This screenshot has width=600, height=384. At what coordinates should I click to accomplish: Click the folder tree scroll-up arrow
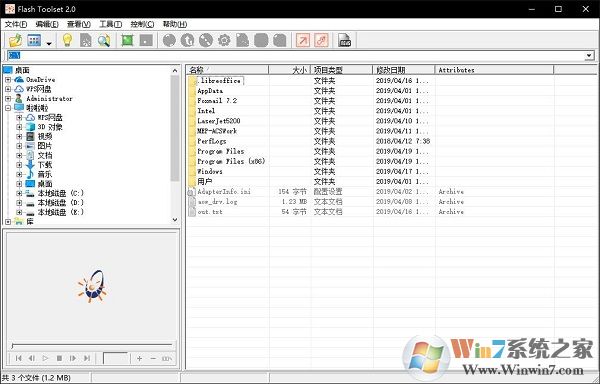pos(175,70)
